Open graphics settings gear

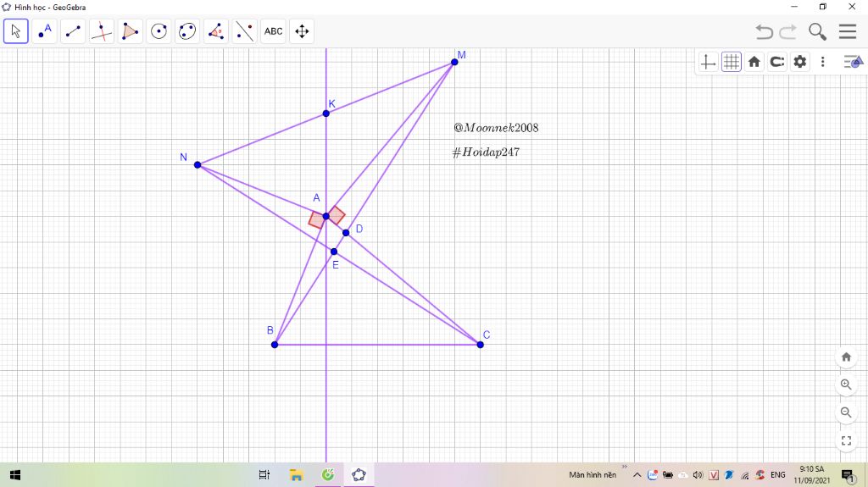click(x=800, y=62)
